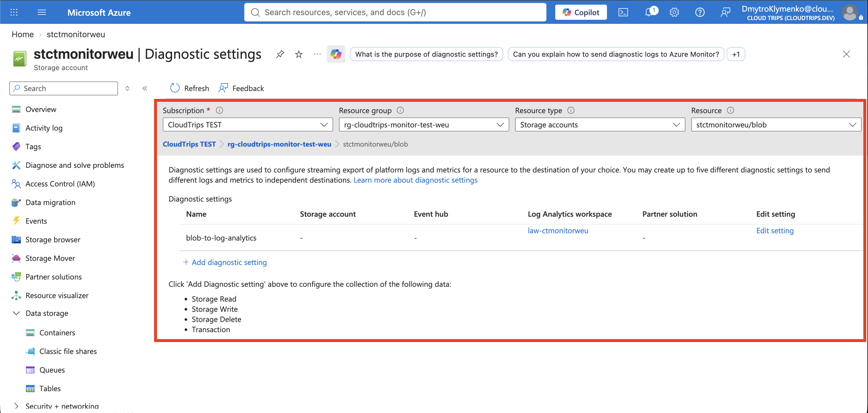
Task: Show info tooltip for Resource type
Action: 571,110
